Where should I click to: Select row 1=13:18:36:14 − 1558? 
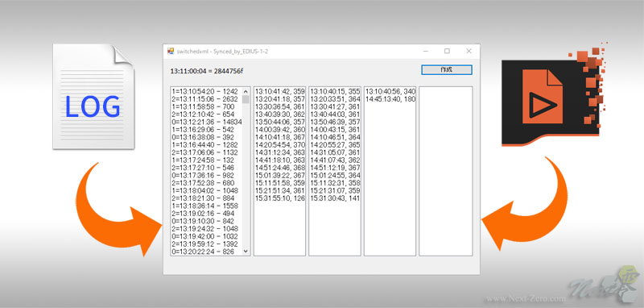tap(205, 206)
